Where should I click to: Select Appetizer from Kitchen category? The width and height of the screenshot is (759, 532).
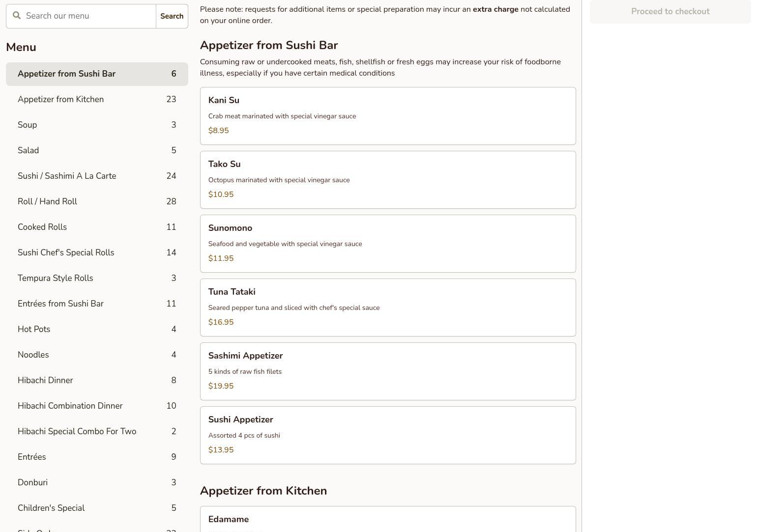(x=97, y=99)
